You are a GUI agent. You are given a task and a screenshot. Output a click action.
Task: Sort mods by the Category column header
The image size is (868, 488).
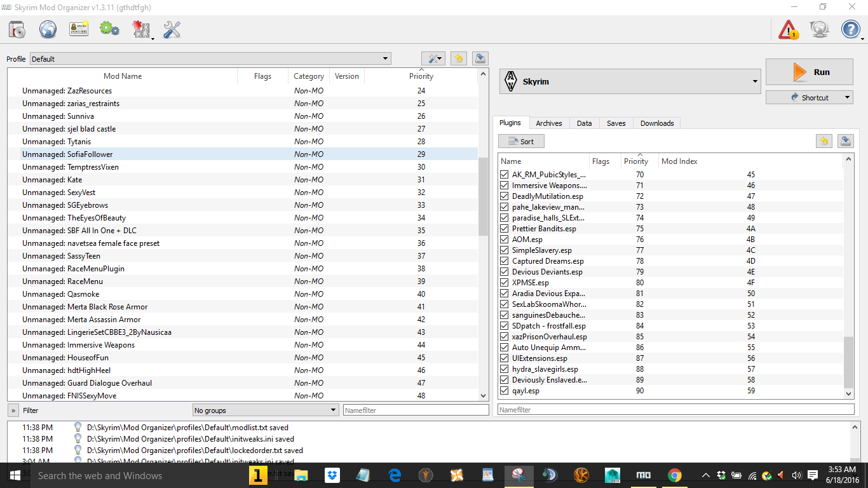[x=309, y=76]
